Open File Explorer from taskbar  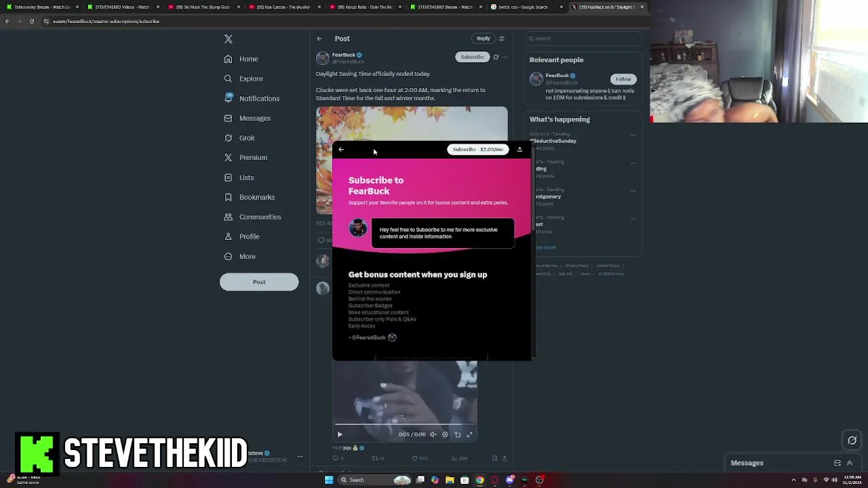tap(450, 480)
